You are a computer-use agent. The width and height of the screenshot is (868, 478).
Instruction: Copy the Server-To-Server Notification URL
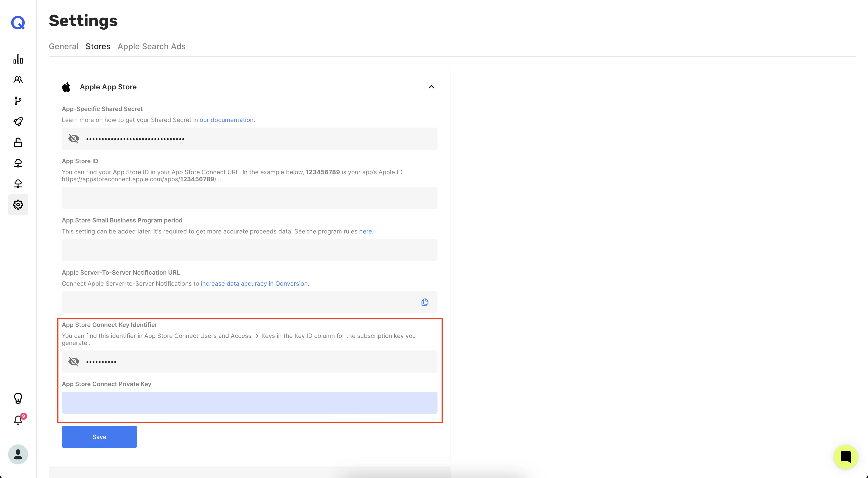coord(424,302)
